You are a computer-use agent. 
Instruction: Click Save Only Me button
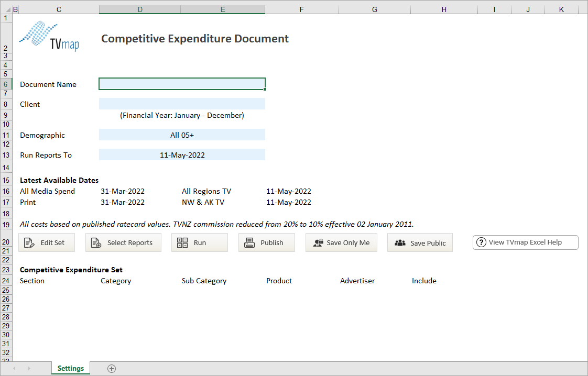click(341, 242)
